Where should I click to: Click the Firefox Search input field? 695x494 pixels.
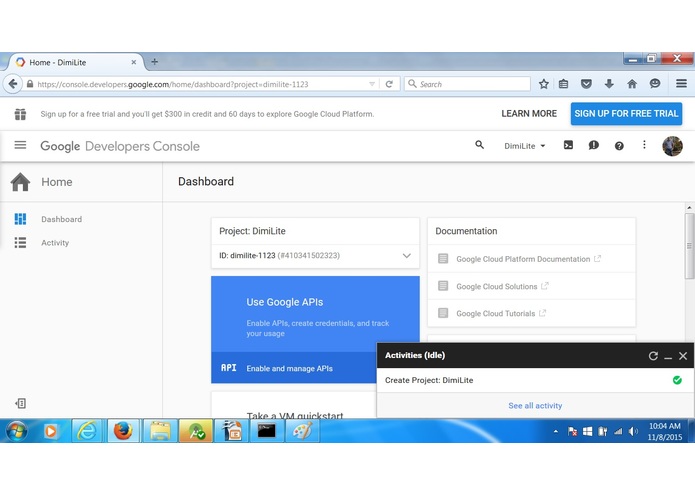click(x=468, y=84)
